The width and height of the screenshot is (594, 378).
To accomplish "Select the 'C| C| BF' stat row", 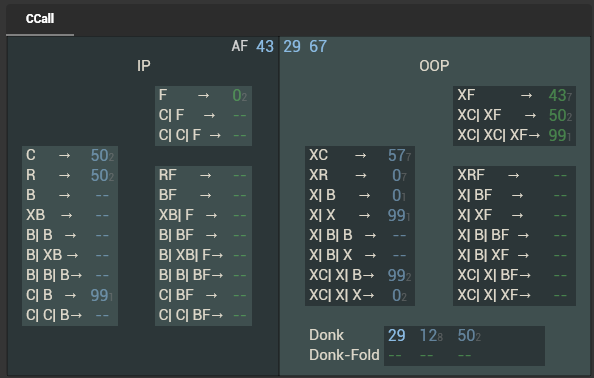I will [203, 315].
